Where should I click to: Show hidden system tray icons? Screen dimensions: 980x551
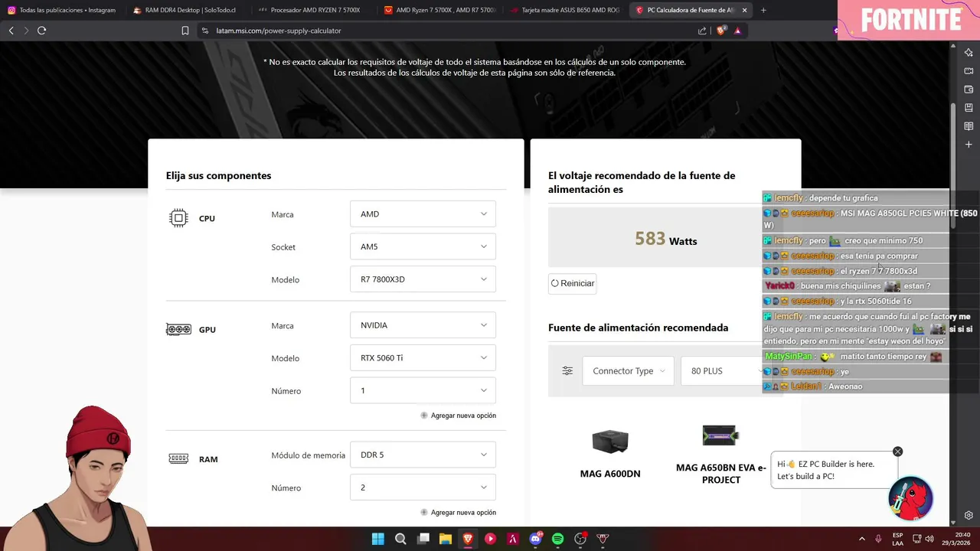(x=861, y=539)
